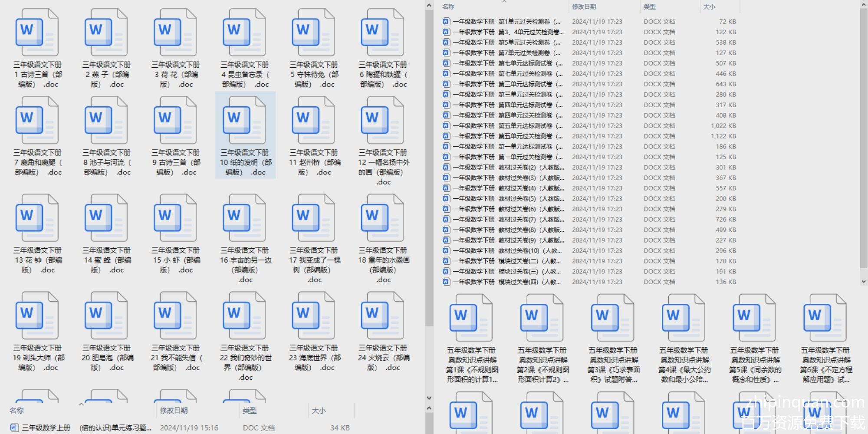Click the 7 鹿角和鹿腿 Word file icon
This screenshot has width=868, height=434.
(x=37, y=120)
